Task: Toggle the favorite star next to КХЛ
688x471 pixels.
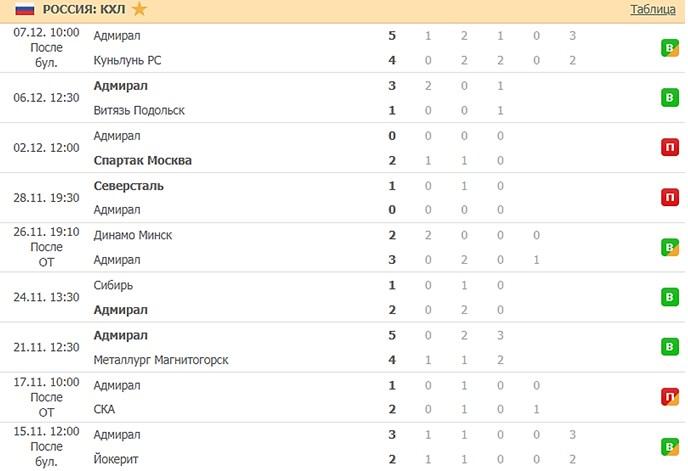Action: click(x=138, y=10)
